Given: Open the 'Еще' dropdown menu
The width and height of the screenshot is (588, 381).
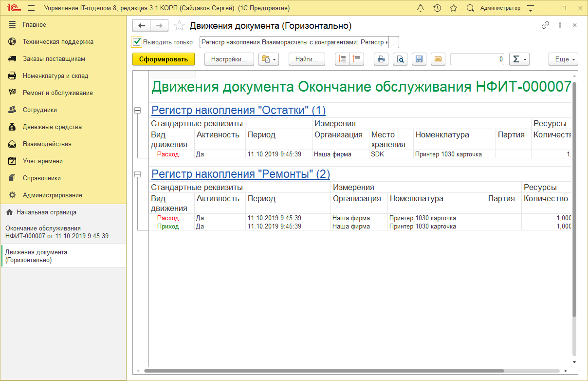Looking at the screenshot, I should 563,59.
